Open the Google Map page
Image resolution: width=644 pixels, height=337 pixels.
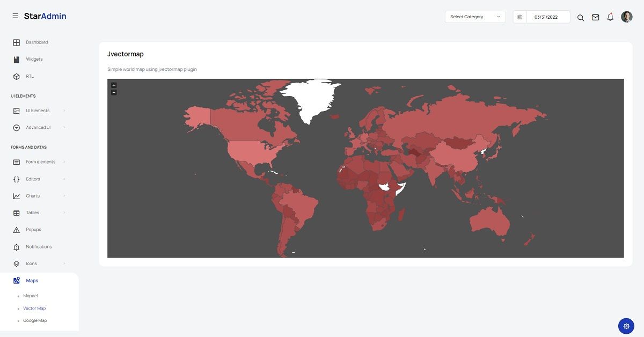coord(35,320)
